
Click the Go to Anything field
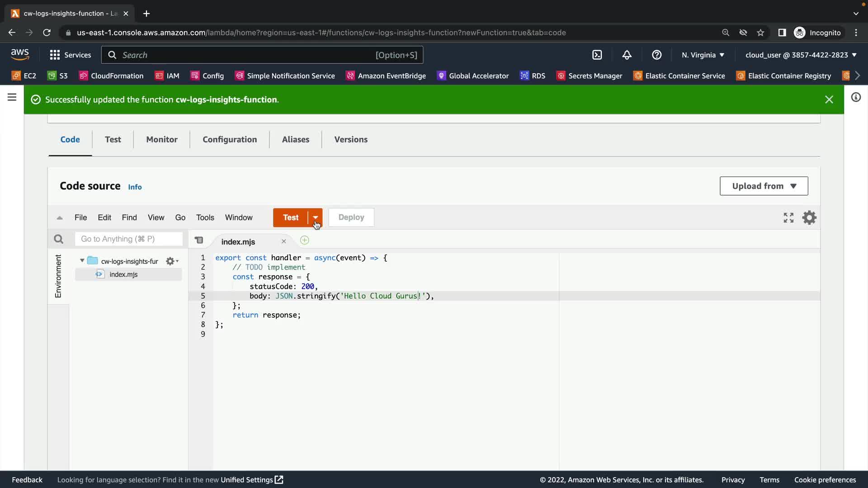[128, 239]
